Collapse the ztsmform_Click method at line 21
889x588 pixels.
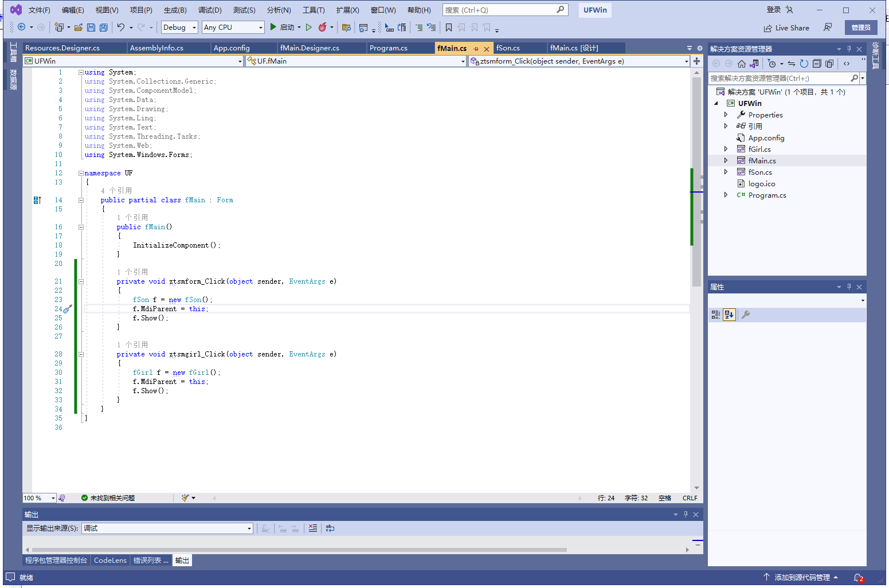pyautogui.click(x=81, y=281)
